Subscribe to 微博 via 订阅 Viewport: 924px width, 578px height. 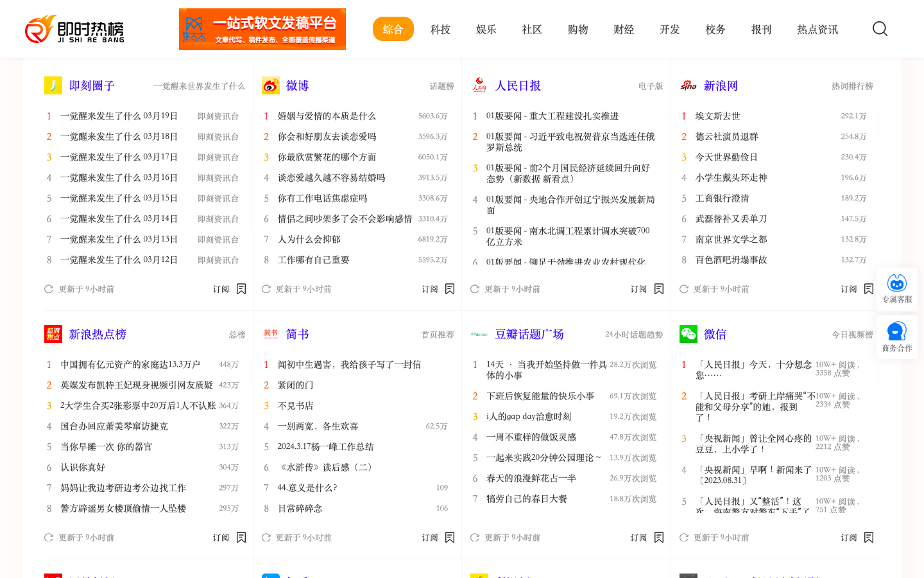(438, 289)
